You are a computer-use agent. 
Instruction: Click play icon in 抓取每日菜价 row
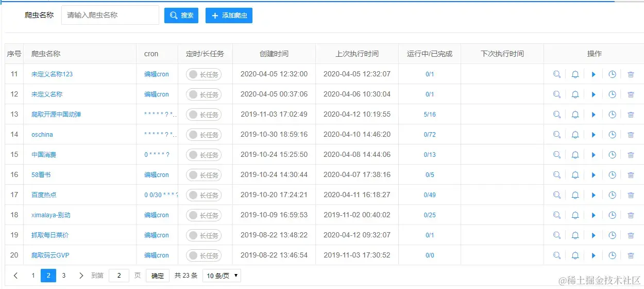[594, 235]
